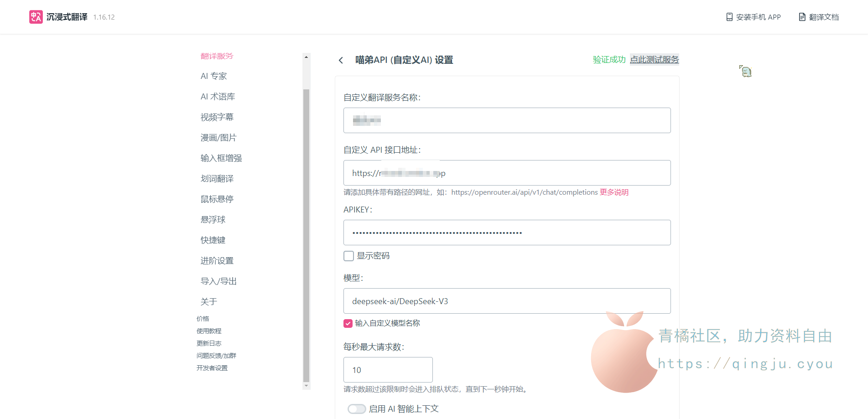Open the AI 专家 menu item
This screenshot has height=419, width=868.
coord(213,76)
